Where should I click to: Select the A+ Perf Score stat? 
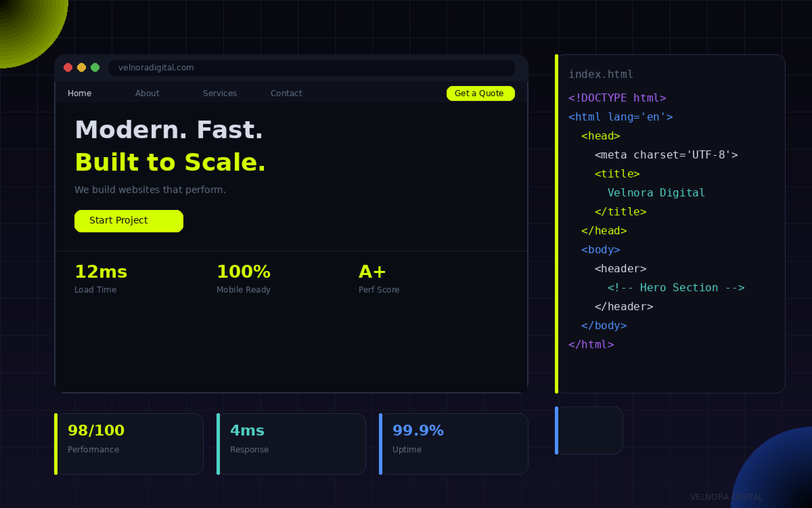pyautogui.click(x=379, y=278)
